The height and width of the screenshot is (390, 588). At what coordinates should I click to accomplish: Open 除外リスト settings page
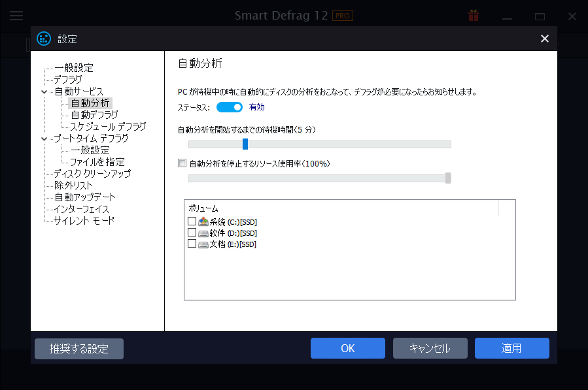click(x=73, y=186)
